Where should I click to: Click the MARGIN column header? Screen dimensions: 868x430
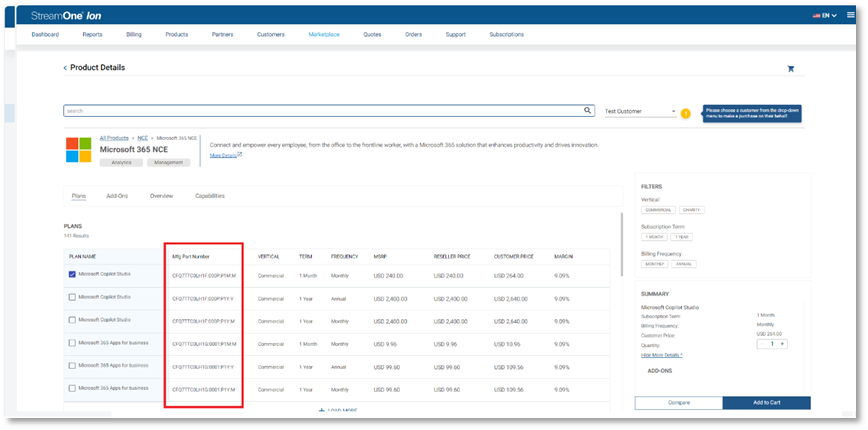coord(564,257)
